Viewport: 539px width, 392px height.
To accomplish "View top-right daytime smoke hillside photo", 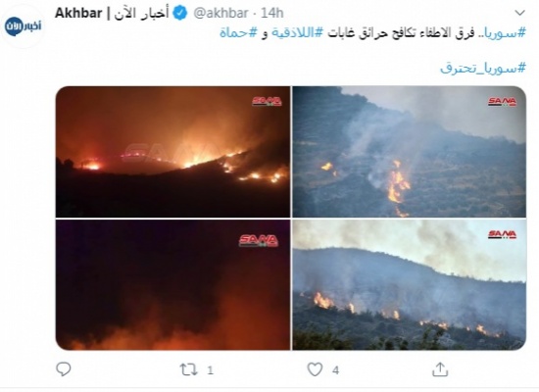I will pyautogui.click(x=410, y=152).
